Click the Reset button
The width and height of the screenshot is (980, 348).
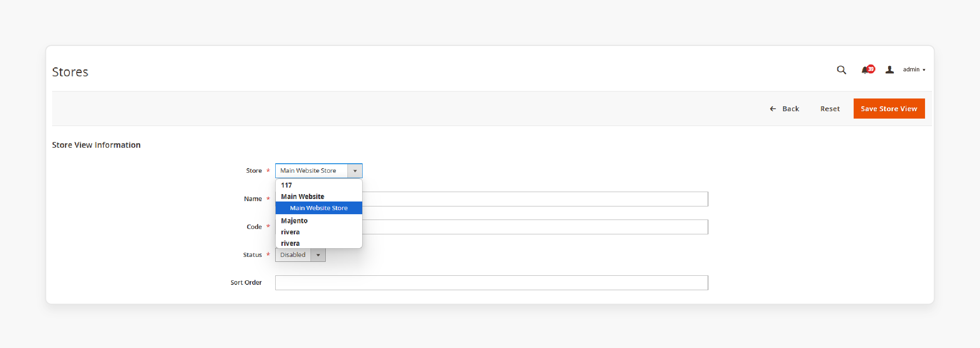coord(830,109)
